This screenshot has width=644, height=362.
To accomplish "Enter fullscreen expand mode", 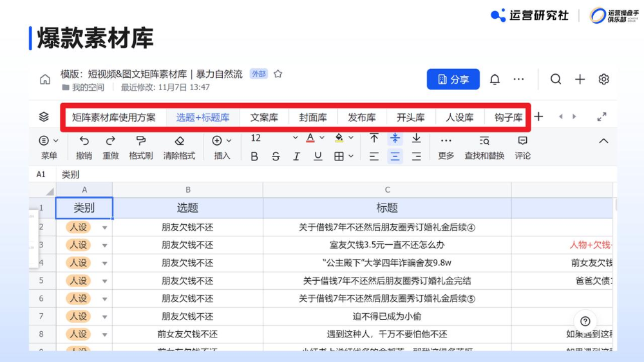I will pos(601,117).
